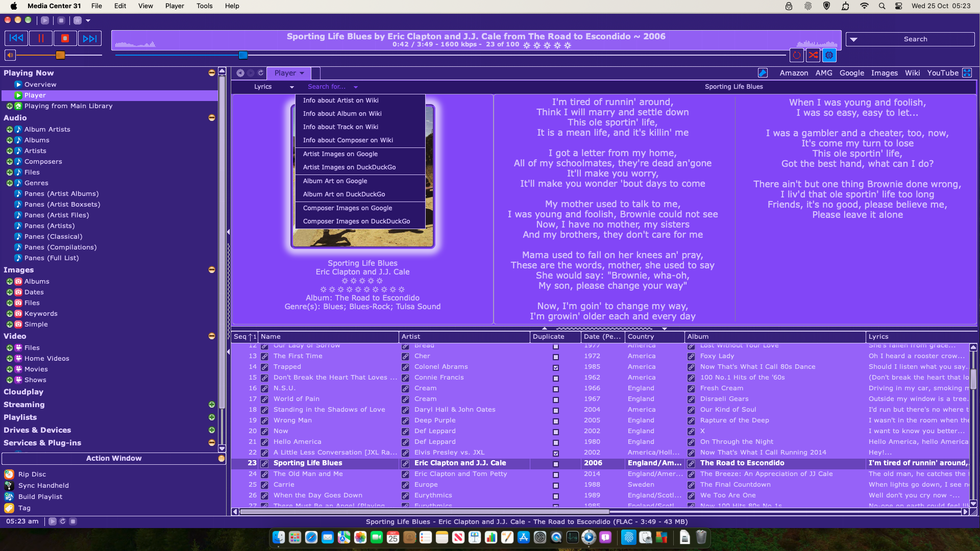Click the Tag action icon

pyautogui.click(x=9, y=508)
